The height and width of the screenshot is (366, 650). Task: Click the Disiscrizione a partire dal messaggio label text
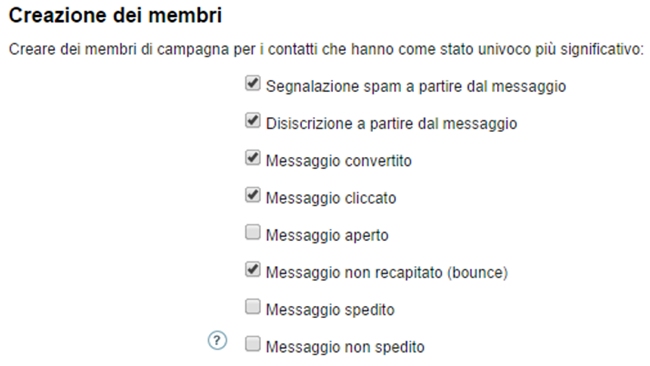click(x=391, y=124)
